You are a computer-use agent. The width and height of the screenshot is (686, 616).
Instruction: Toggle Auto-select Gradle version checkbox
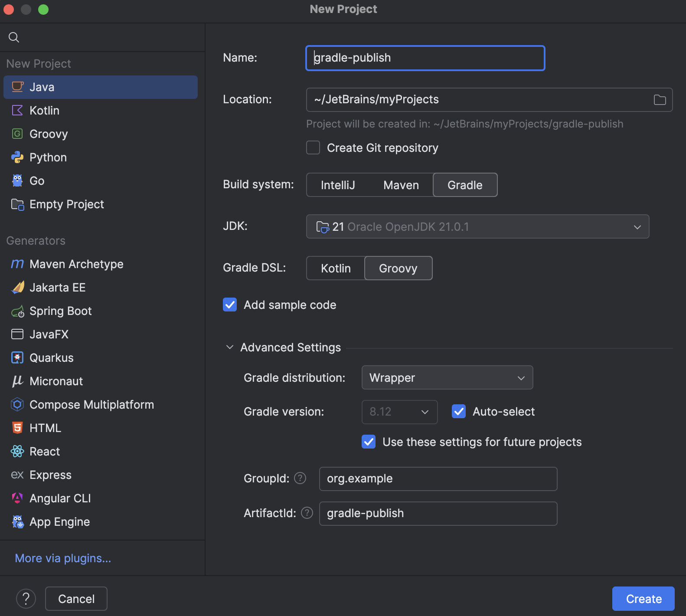pos(459,411)
